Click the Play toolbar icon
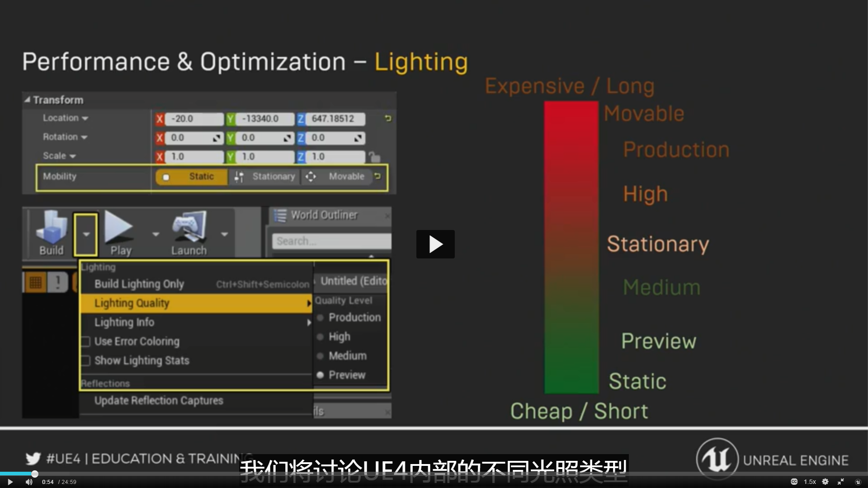 119,234
